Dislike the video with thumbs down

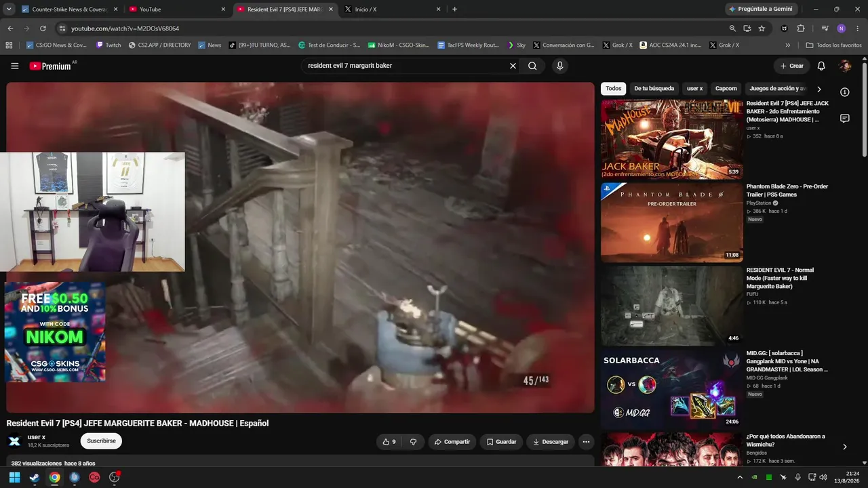[413, 442]
